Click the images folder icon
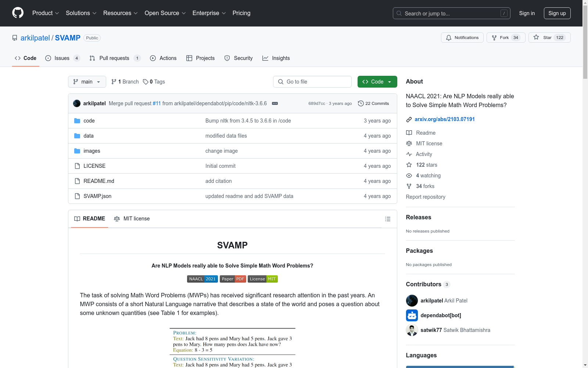 [77, 151]
